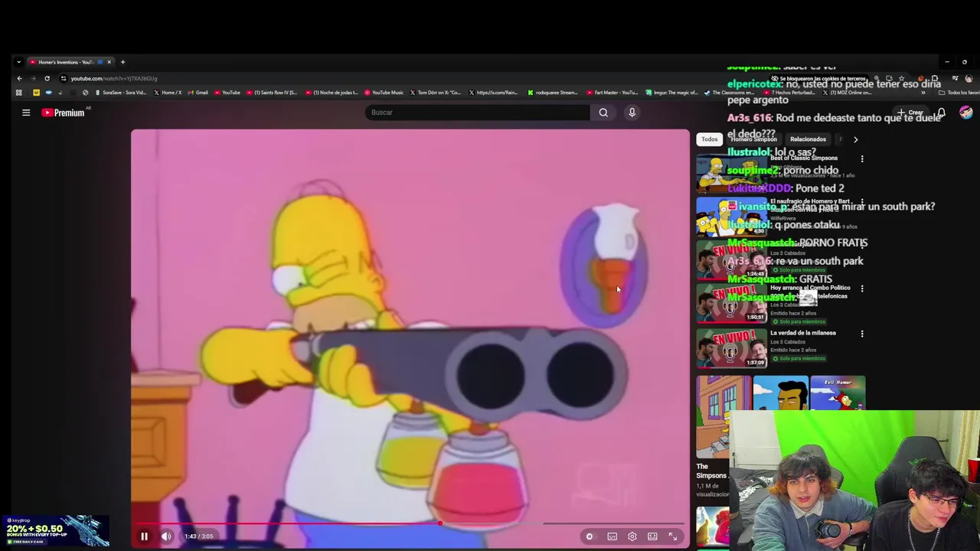
Task: Select the Relacionados filter chip
Action: click(x=808, y=139)
